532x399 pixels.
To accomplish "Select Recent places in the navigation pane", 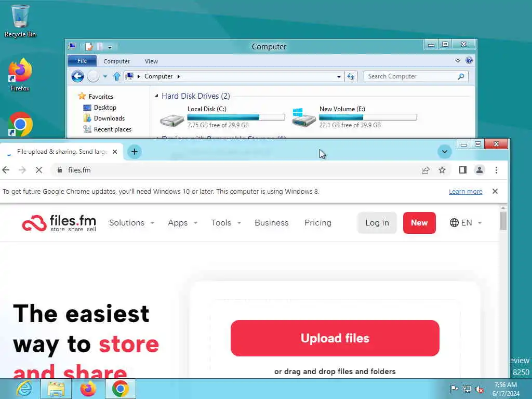I will 112,129.
